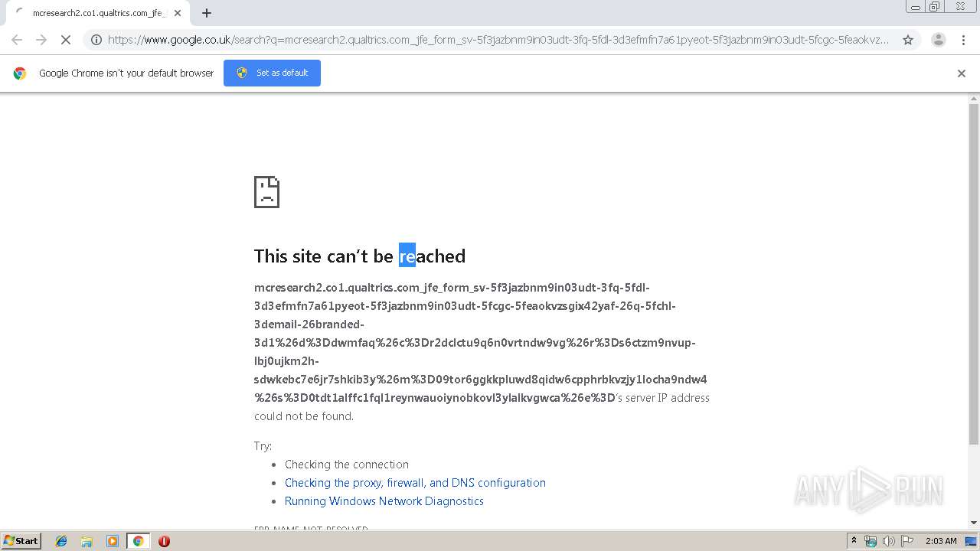
Task: Click the vertical scrollbar thumb
Action: point(974,274)
